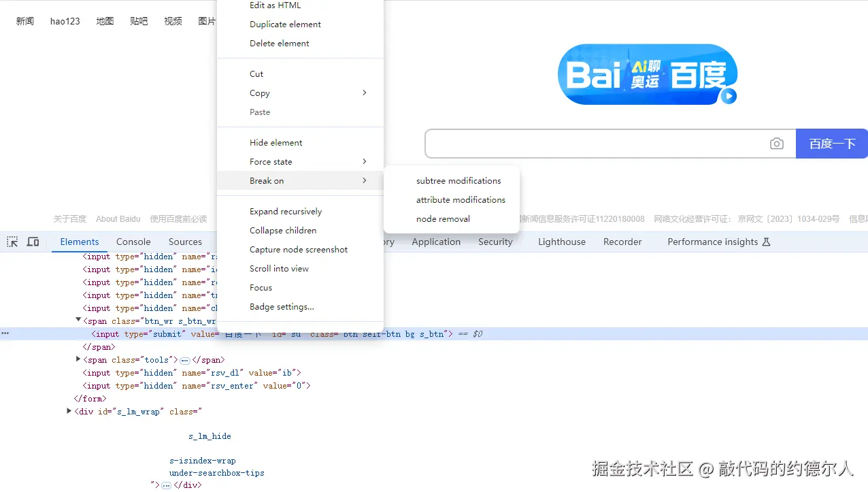Click ellipsis badge before closing div tag
Screen dimensions: 868x492
[x=166, y=485]
